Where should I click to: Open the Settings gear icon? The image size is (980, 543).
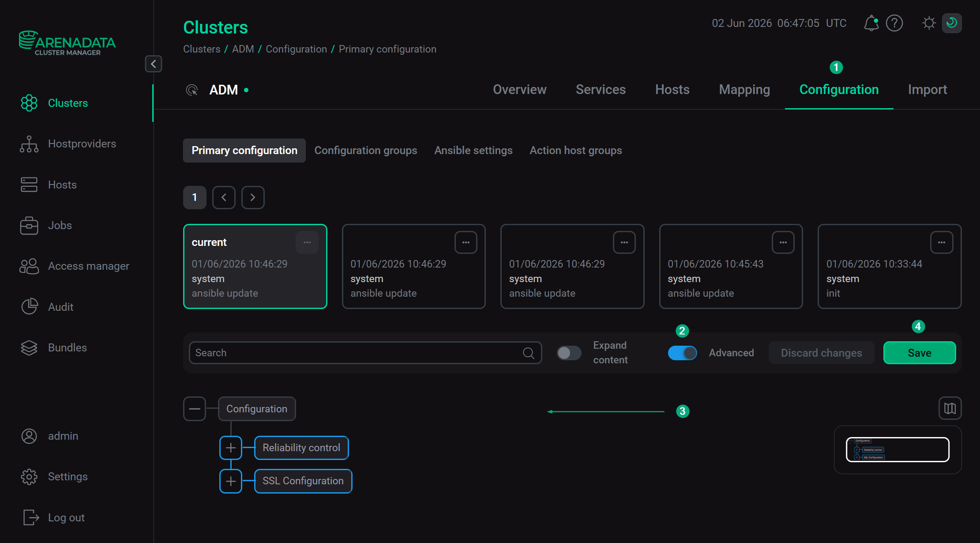coord(29,477)
